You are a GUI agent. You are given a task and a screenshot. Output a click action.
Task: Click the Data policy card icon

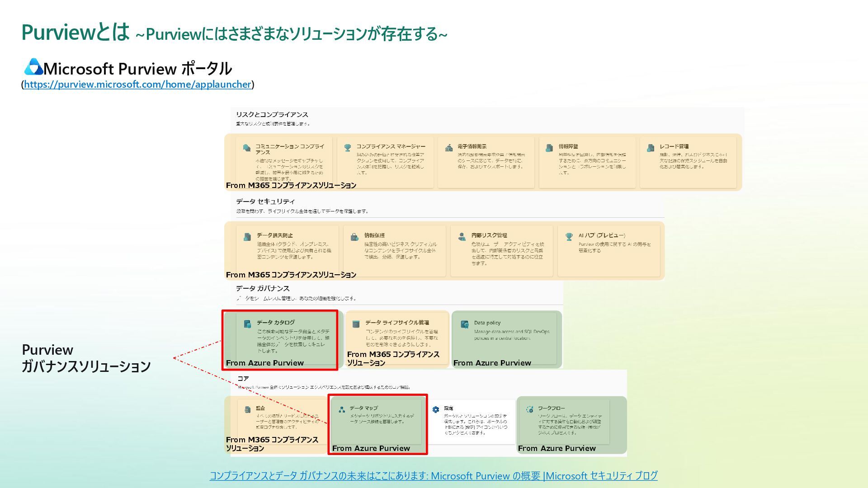[464, 324]
